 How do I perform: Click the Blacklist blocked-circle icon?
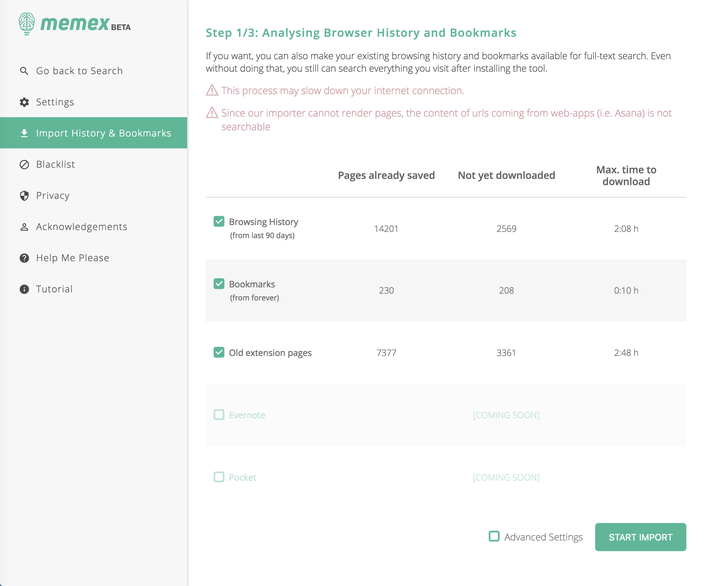coord(24,164)
